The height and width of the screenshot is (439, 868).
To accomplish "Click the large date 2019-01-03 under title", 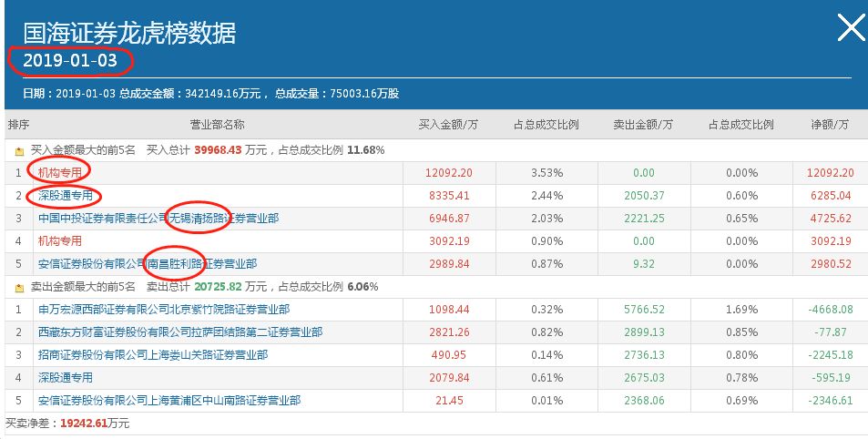I will [70, 60].
